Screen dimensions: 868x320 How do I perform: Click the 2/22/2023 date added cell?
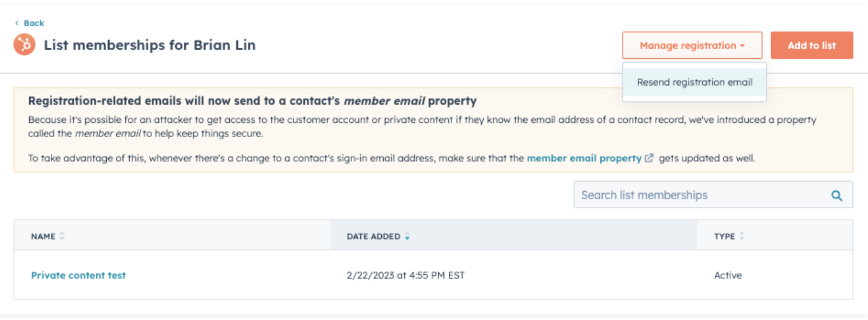tap(405, 275)
